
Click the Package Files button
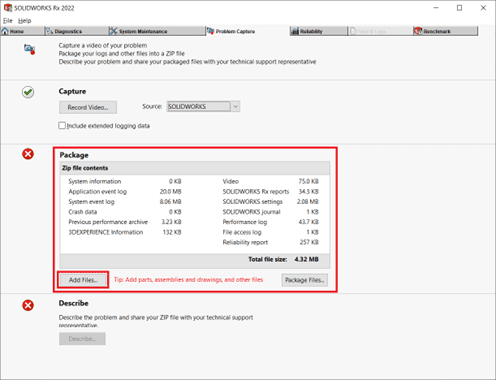[305, 280]
